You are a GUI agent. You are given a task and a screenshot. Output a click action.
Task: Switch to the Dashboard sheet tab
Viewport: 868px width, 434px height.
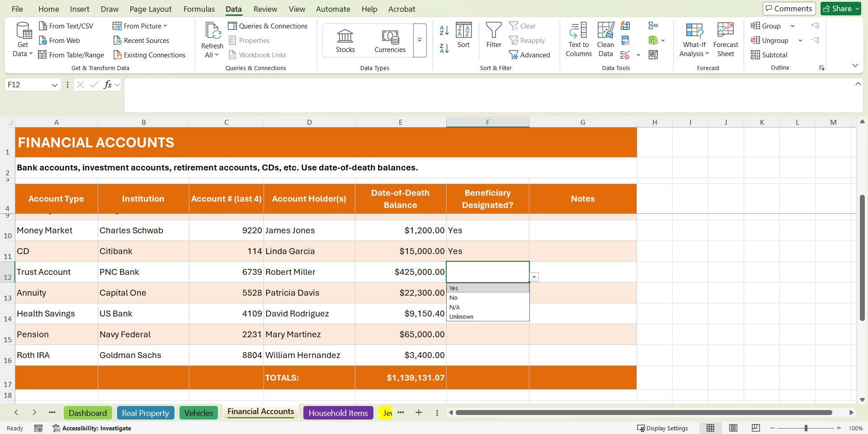click(88, 413)
